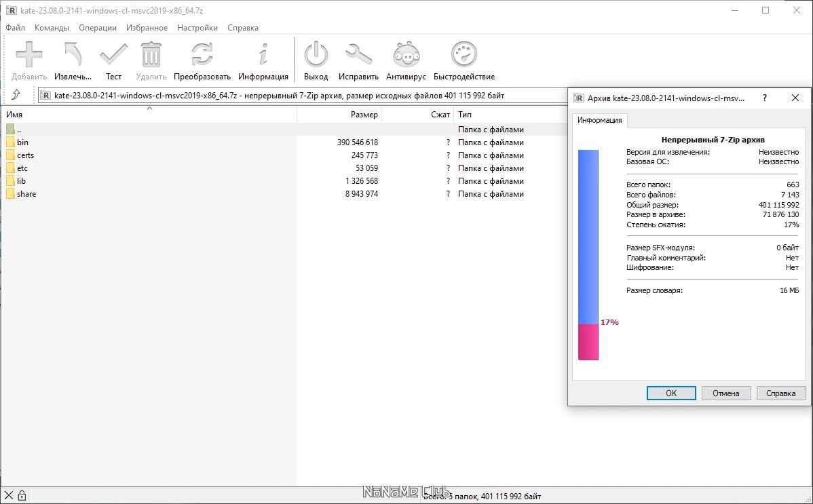Screen dimensions: 813x504
Task: Select the Информация tab in dialog
Action: pos(600,120)
